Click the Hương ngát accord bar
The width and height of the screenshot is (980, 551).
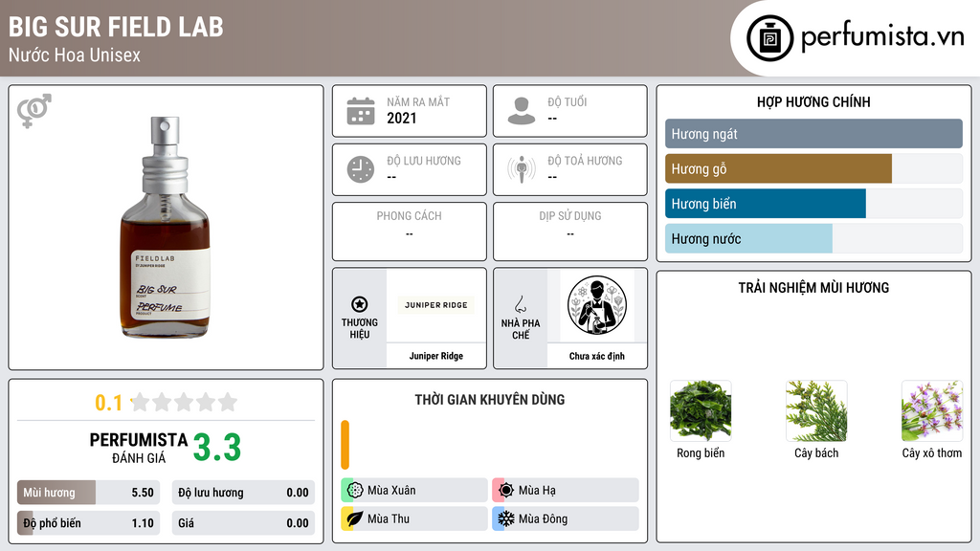813,134
